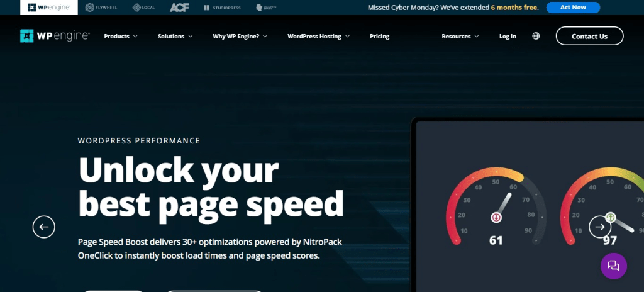The width and height of the screenshot is (644, 292).
Task: Click the Contact Us button
Action: [x=589, y=36]
